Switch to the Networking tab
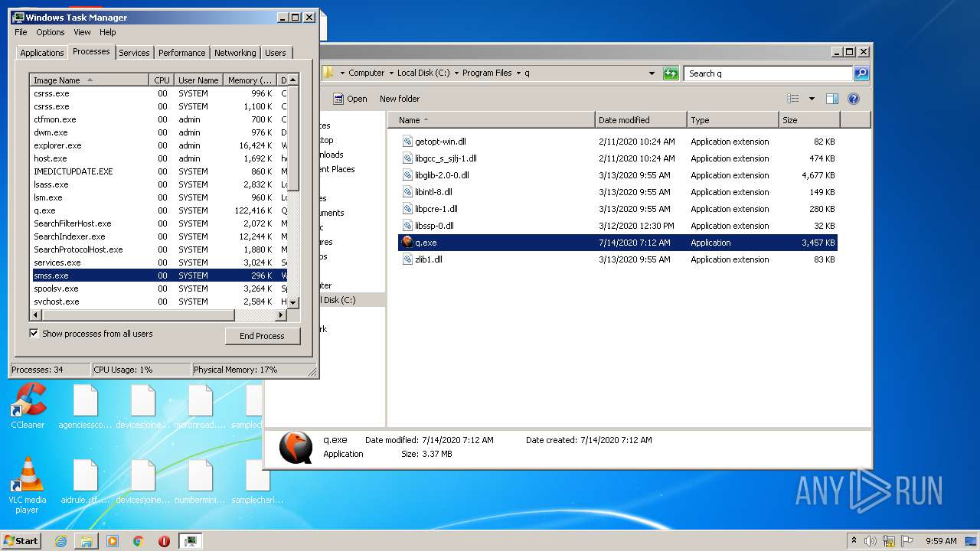Image resolution: width=980 pixels, height=551 pixels. 235,53
